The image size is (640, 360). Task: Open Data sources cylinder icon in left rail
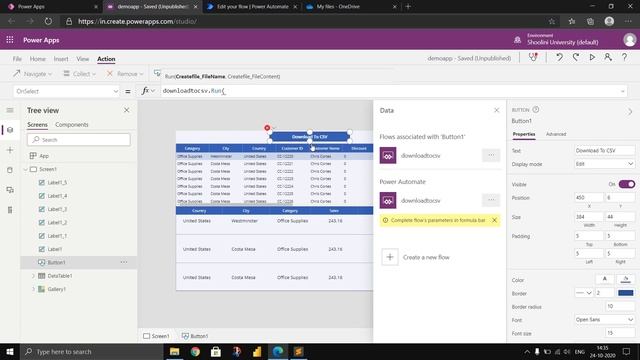click(10, 170)
